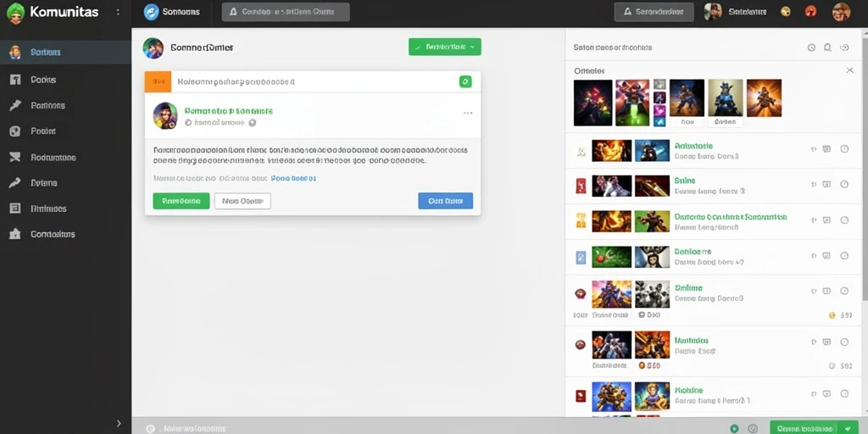Click the user avatar beside top-right bell button
Viewport: 868px width, 434px height.
(x=713, y=12)
